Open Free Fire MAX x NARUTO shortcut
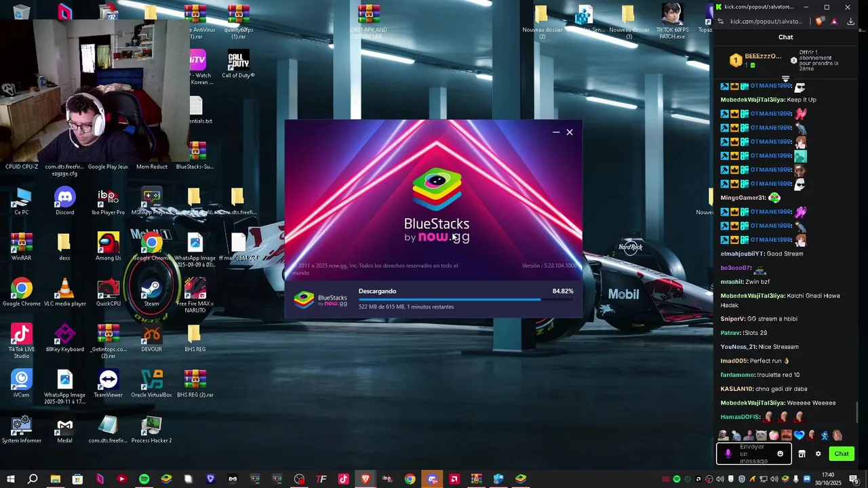 pyautogui.click(x=195, y=296)
